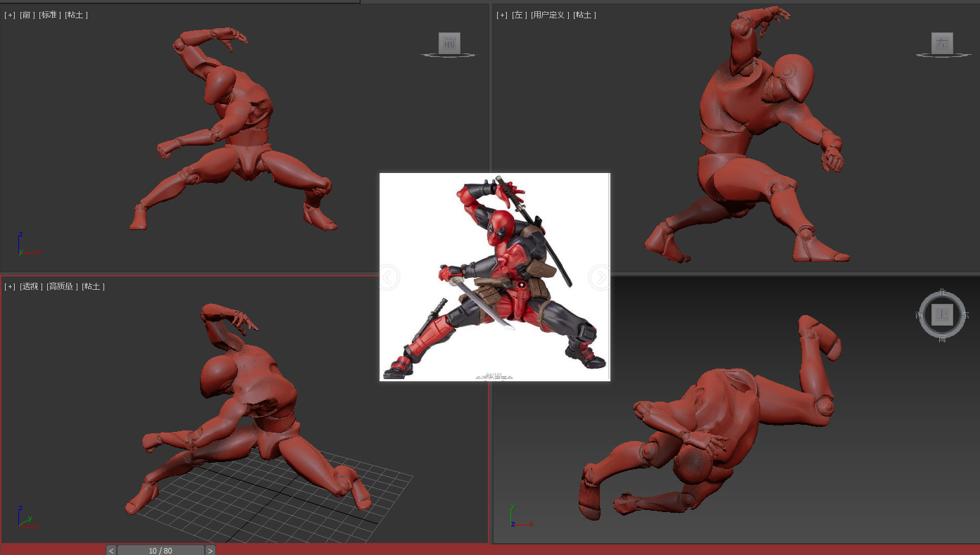Click the compass ring under the 前 ViewCube
This screenshot has width=980, height=555.
click(x=448, y=56)
